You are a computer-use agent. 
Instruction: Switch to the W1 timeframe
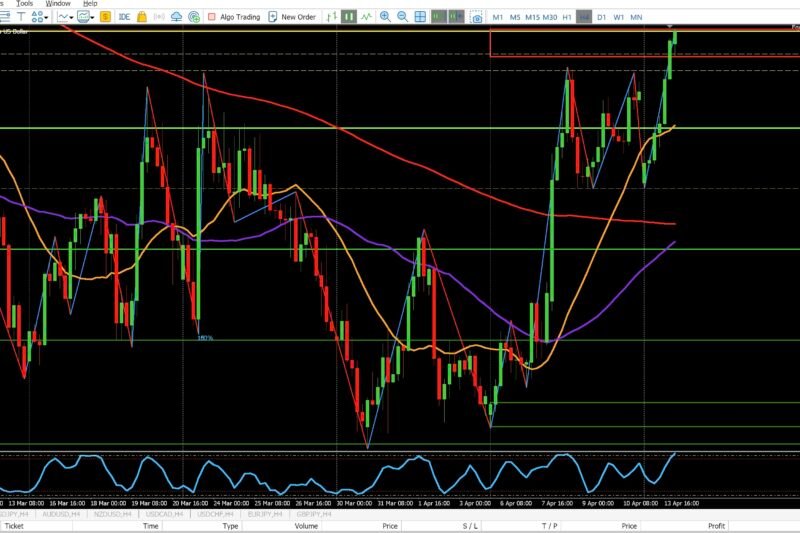tap(618, 17)
